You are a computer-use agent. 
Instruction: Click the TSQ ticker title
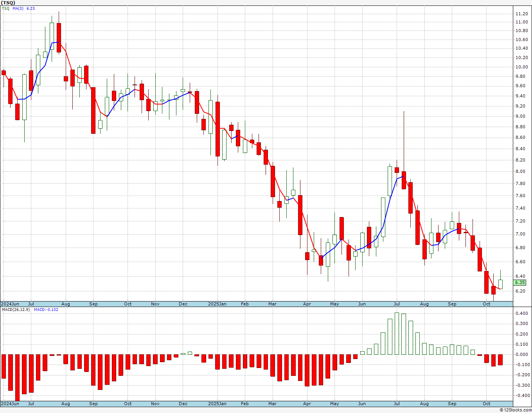pyautogui.click(x=8, y=3)
